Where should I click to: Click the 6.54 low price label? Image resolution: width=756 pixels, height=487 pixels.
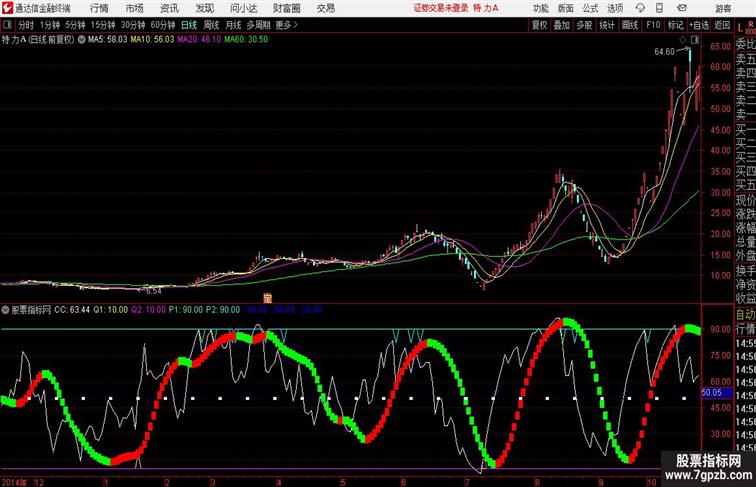tap(153, 291)
